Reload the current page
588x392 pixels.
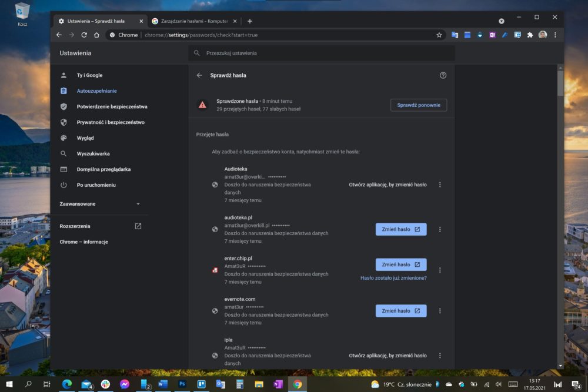click(x=84, y=35)
